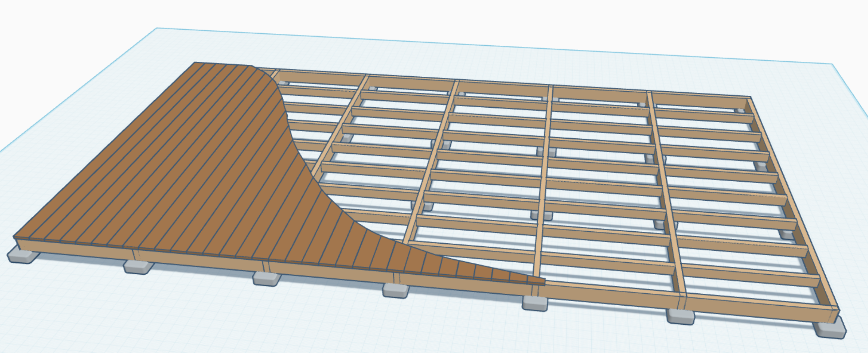Click the front-left corner concrete footing block
The image size is (868, 353).
[21, 256]
